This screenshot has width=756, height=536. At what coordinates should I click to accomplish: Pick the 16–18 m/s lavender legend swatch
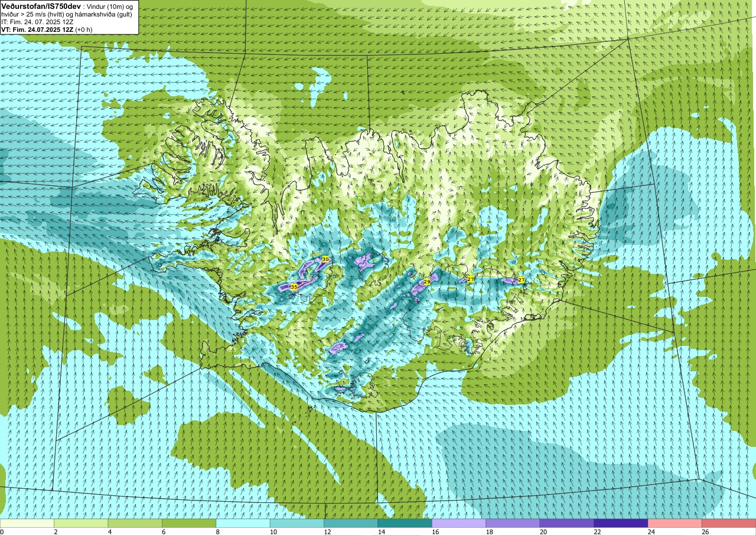tap(459, 524)
